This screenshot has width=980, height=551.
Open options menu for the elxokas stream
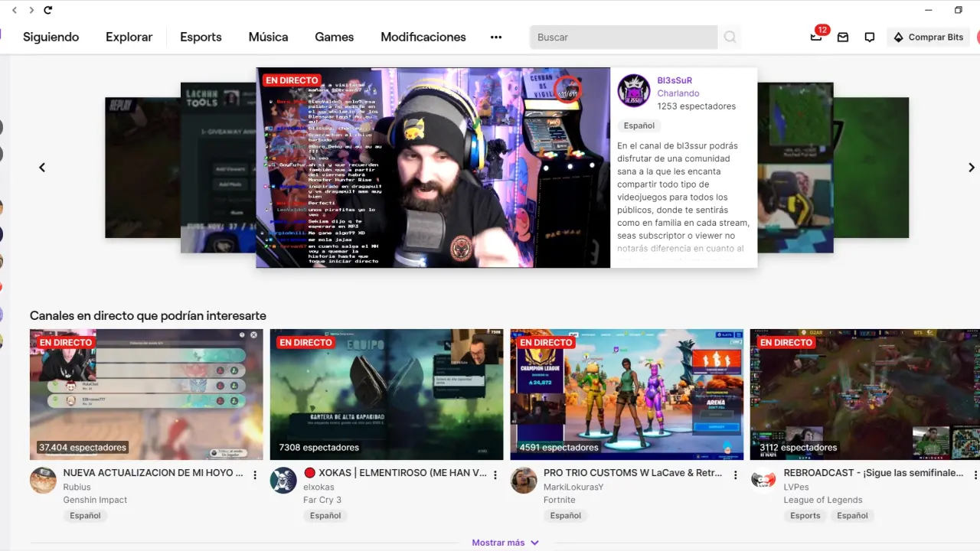point(495,475)
